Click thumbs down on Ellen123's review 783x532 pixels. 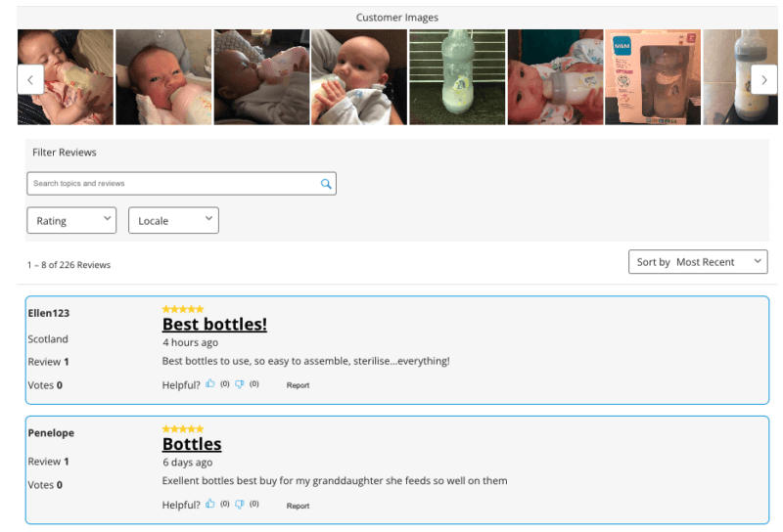[x=240, y=384]
